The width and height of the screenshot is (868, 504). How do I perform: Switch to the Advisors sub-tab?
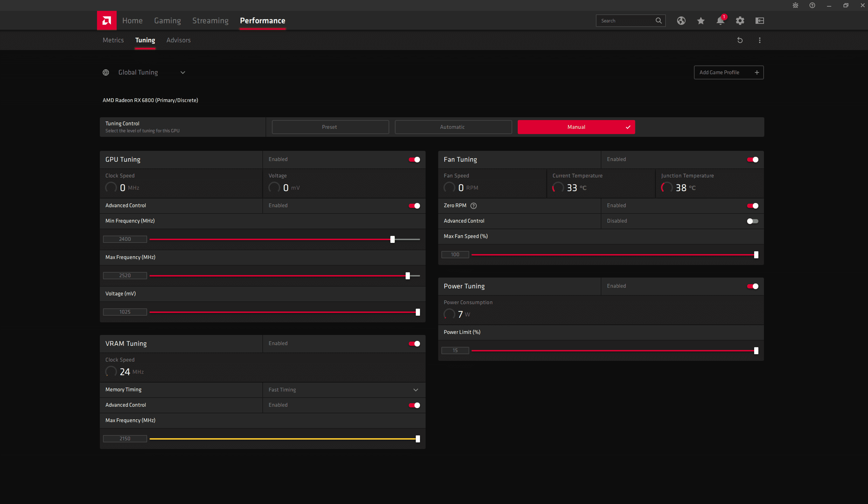coord(178,40)
